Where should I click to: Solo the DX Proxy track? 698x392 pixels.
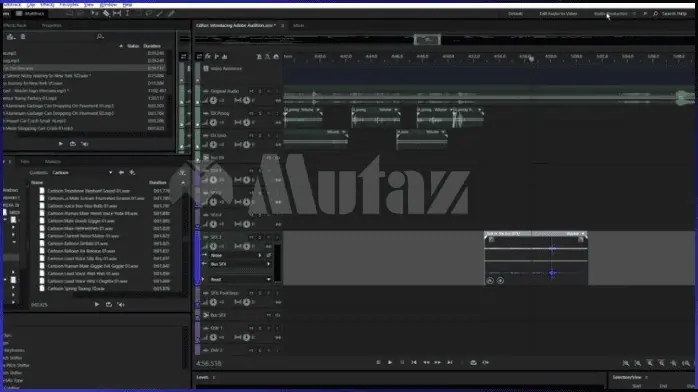(260, 113)
